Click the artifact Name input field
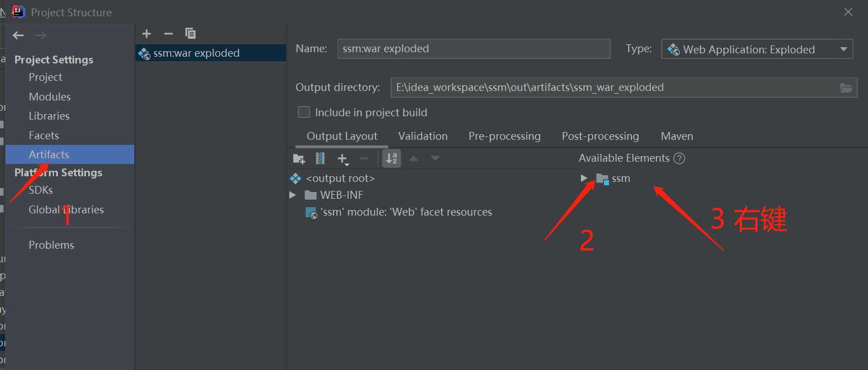Viewport: 868px width, 370px height. point(474,49)
